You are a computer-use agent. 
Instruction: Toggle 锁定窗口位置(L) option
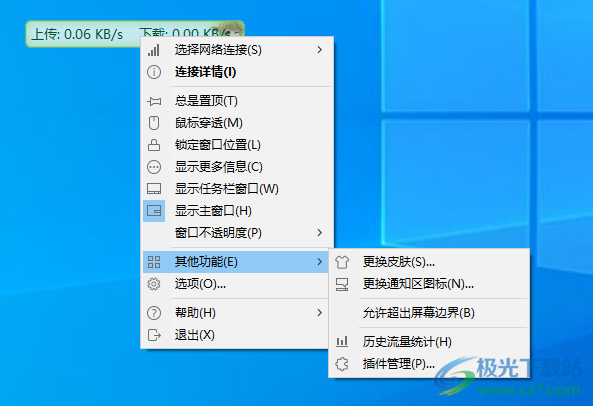point(237,145)
